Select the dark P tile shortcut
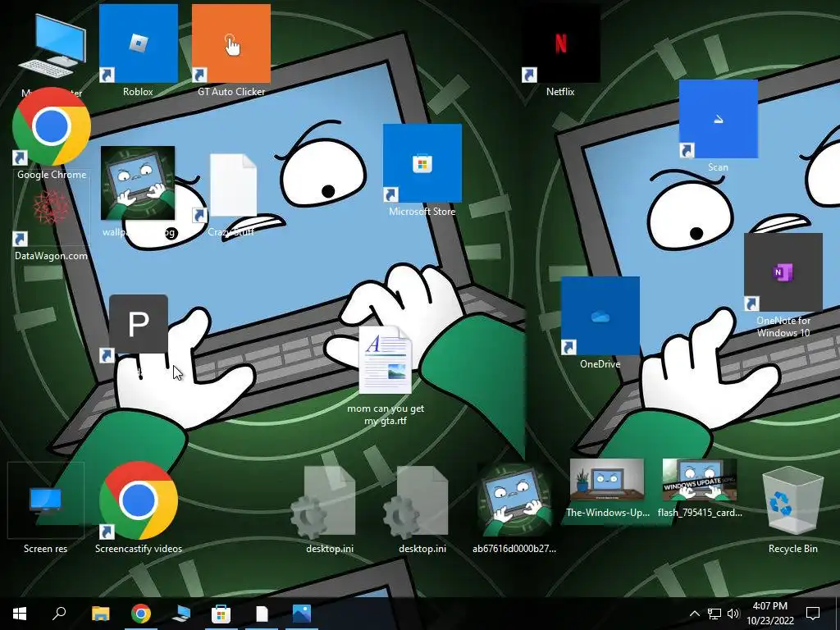This screenshot has height=630, width=840. [x=138, y=328]
